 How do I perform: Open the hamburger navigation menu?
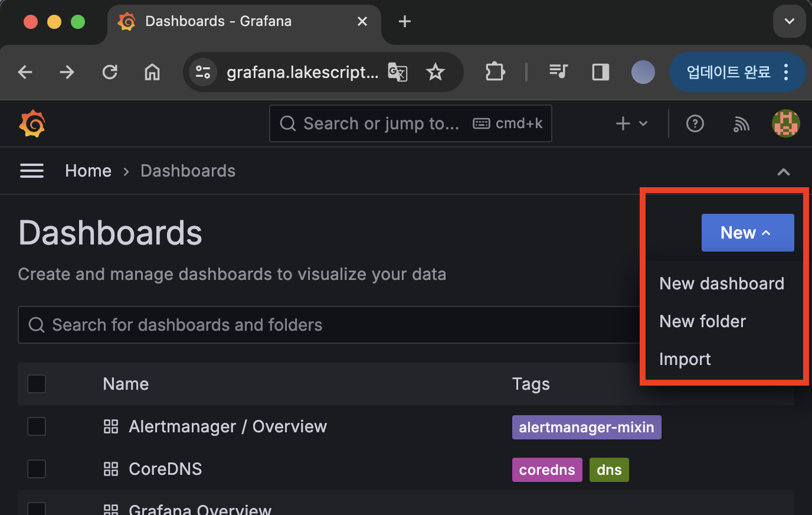(32, 171)
